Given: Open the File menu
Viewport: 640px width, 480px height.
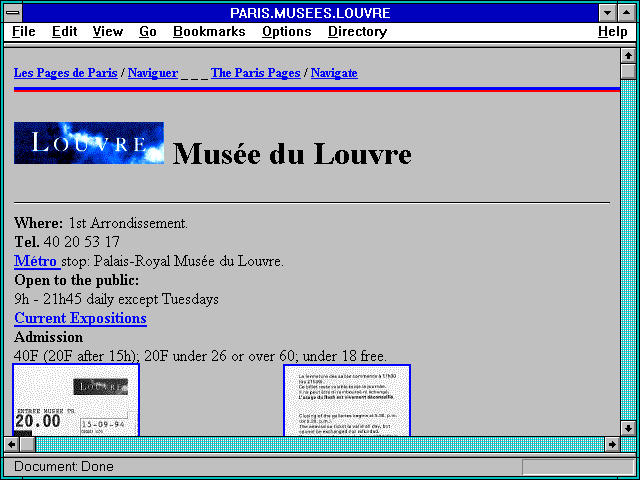Looking at the screenshot, I should tap(24, 31).
